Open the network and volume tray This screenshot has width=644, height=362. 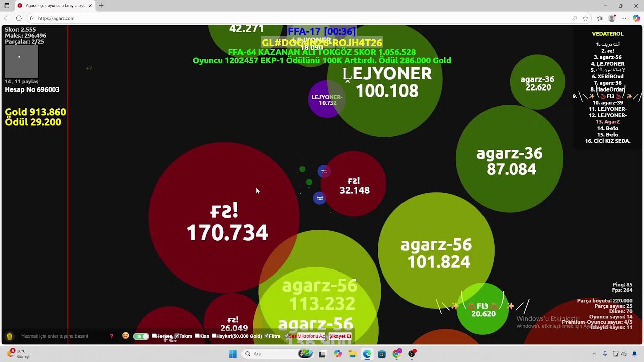click(620, 354)
